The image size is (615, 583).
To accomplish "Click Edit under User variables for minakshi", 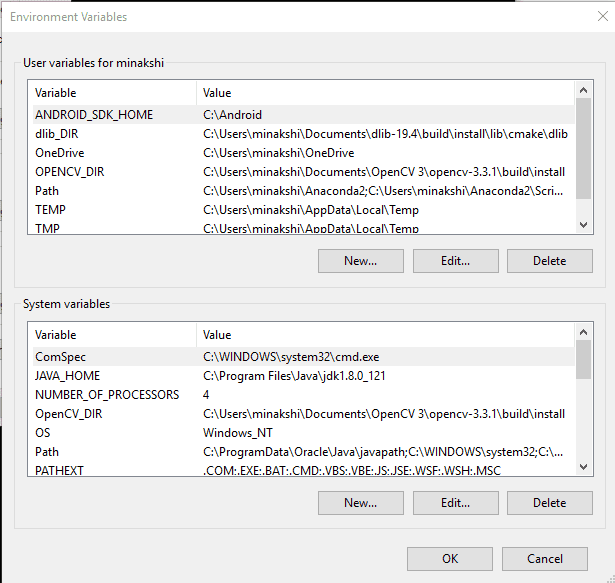I will click(x=455, y=261).
